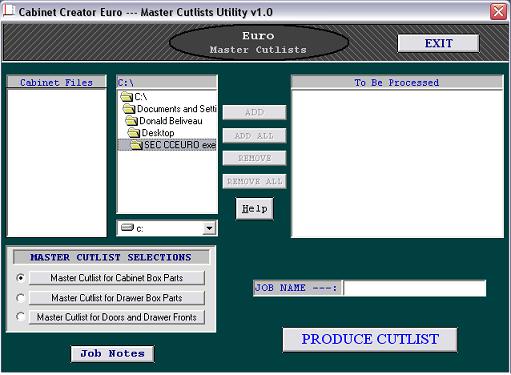
Task: Click the MASTER CUTLIST SELECTIONS heading
Action: (111, 257)
